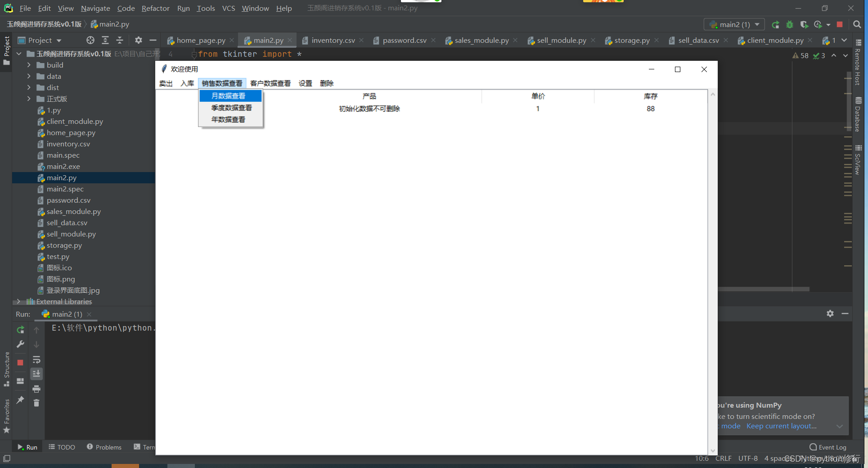Toggle scroll to end icon in Run panel

click(x=36, y=373)
